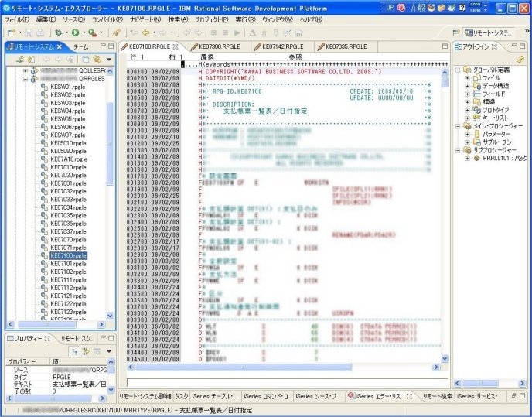The image size is (532, 417).
Task: Click collapse-all icon in Remote Systems panel
Action: (87, 60)
